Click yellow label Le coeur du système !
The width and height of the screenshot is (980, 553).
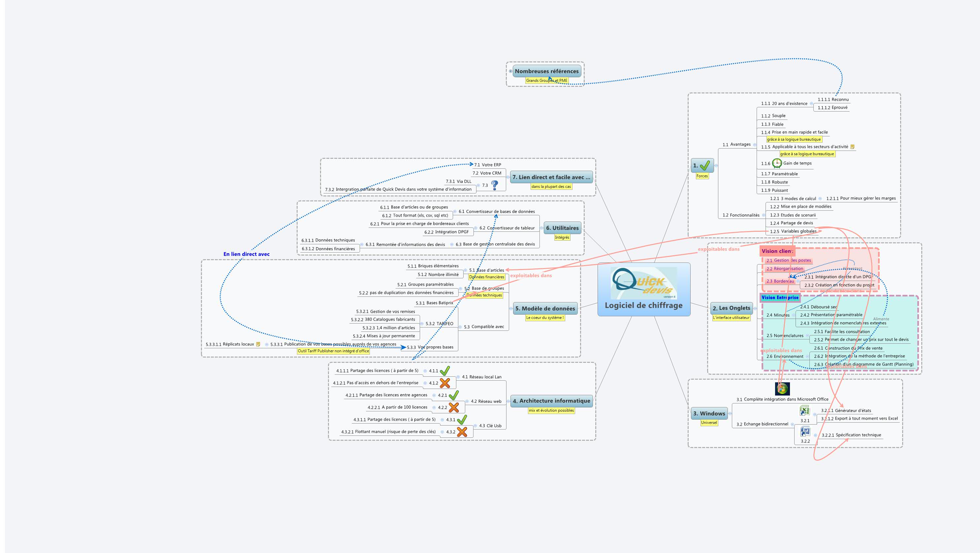click(x=545, y=317)
